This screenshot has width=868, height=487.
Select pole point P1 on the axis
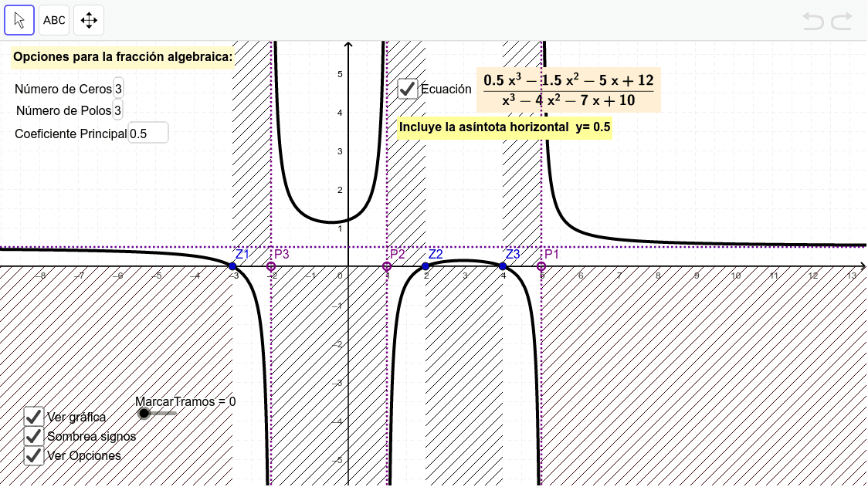pos(541,266)
